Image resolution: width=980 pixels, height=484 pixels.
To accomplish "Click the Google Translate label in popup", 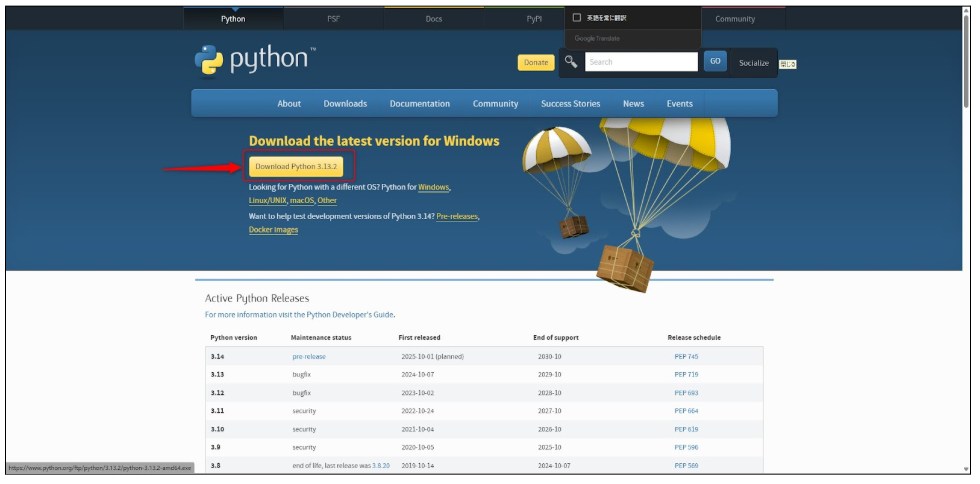I will 597,39.
